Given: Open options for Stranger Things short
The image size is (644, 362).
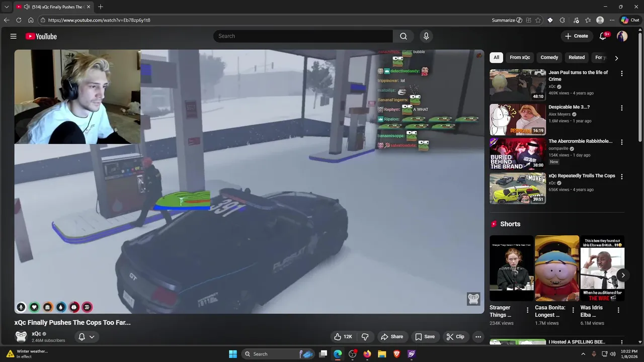Looking at the screenshot, I should [x=527, y=310].
